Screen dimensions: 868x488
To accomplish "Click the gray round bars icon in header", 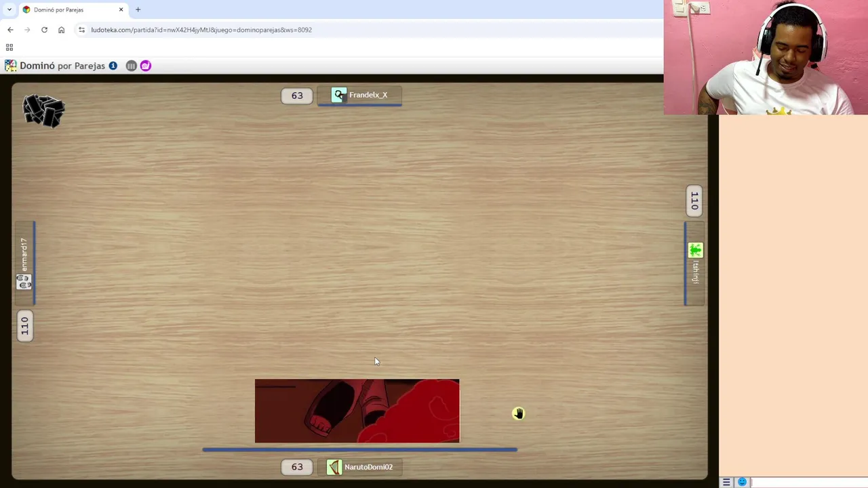I will click(131, 66).
